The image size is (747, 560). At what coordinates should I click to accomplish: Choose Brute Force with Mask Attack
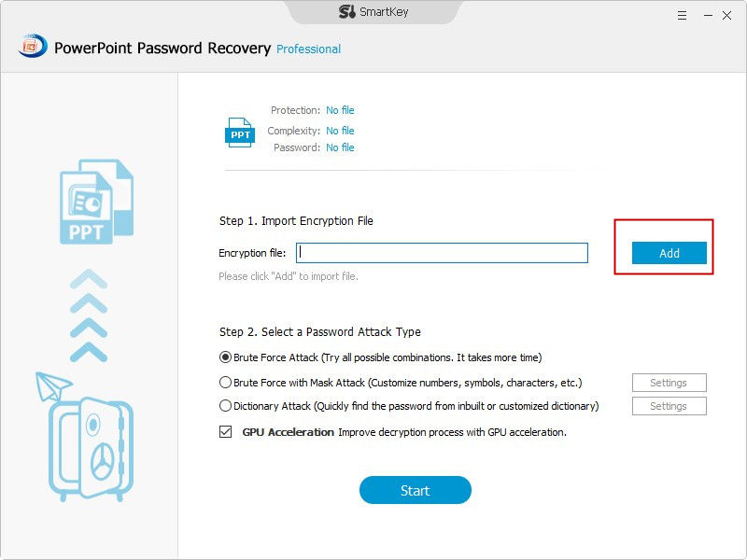(x=225, y=383)
